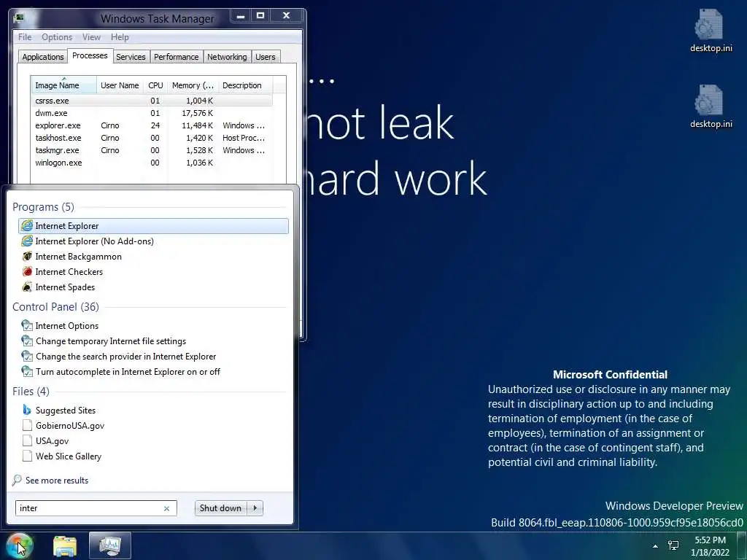Open the Options menu in Task Manager
Viewport: 747px width, 560px height.
point(57,37)
